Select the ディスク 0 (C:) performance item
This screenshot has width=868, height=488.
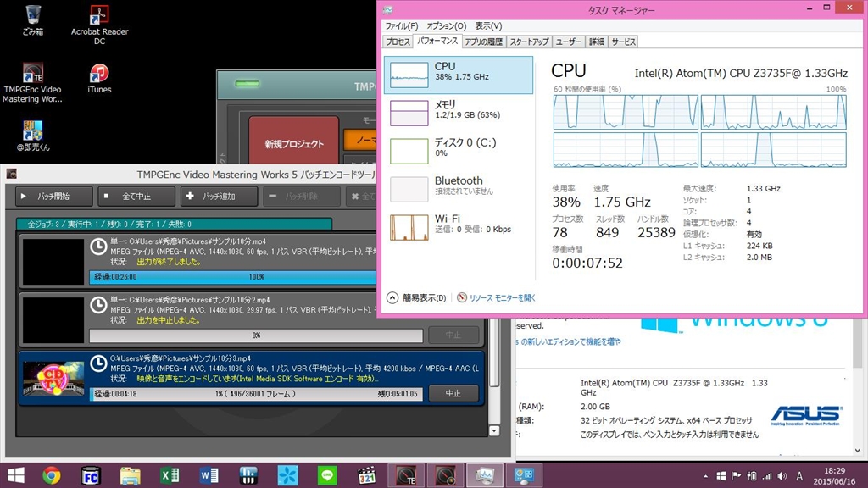coord(459,151)
